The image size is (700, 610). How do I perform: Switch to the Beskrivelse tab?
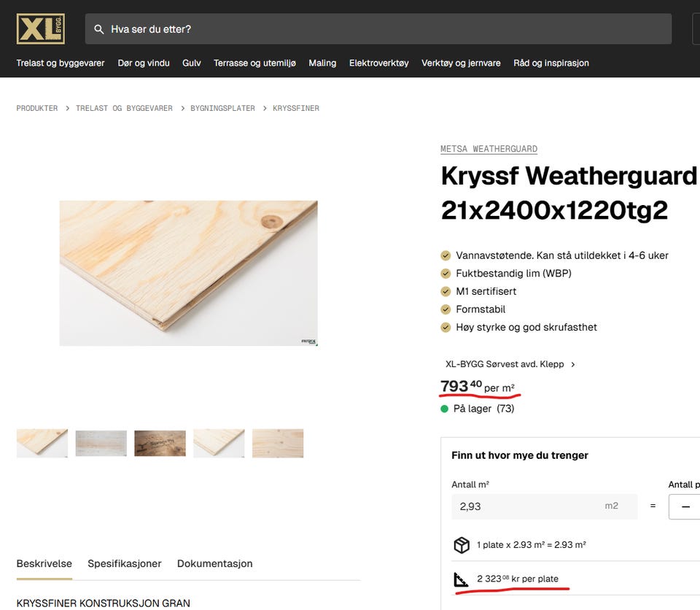coord(44,563)
